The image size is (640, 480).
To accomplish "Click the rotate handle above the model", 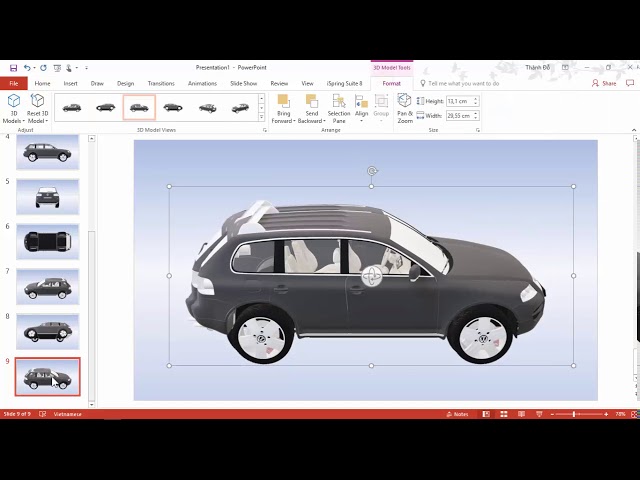I will tap(372, 171).
